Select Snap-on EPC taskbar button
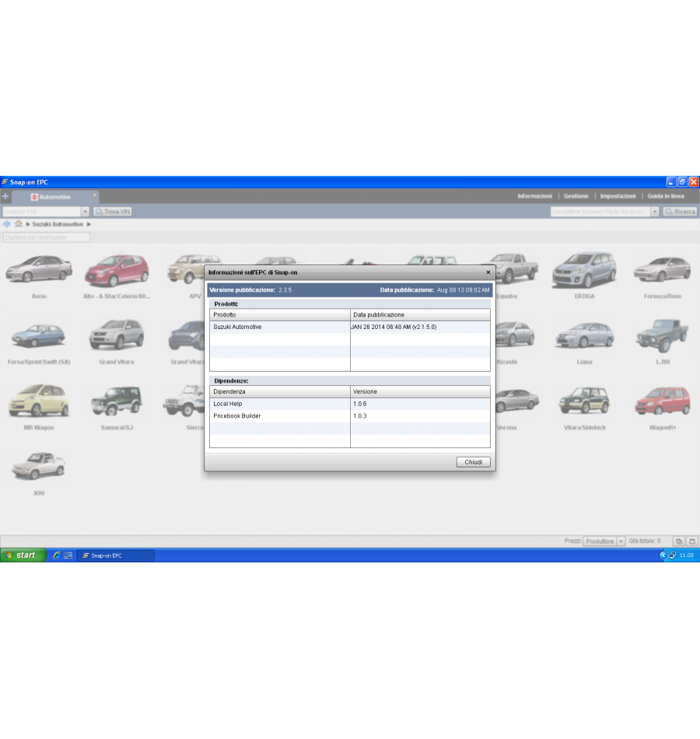This screenshot has height=739, width=700. [x=115, y=555]
